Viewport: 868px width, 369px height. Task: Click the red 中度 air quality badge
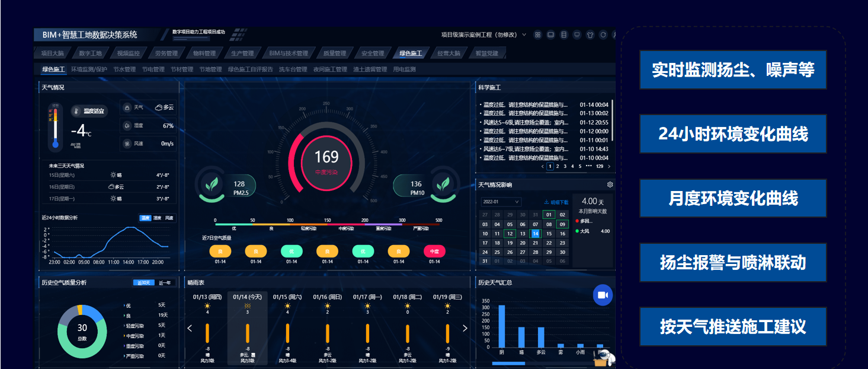[x=434, y=252]
